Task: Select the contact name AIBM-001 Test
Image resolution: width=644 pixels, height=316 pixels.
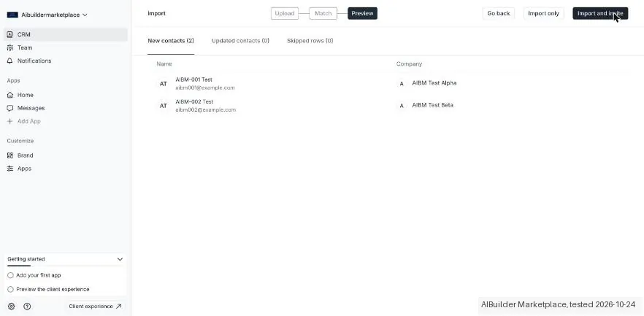Action: [x=194, y=80]
